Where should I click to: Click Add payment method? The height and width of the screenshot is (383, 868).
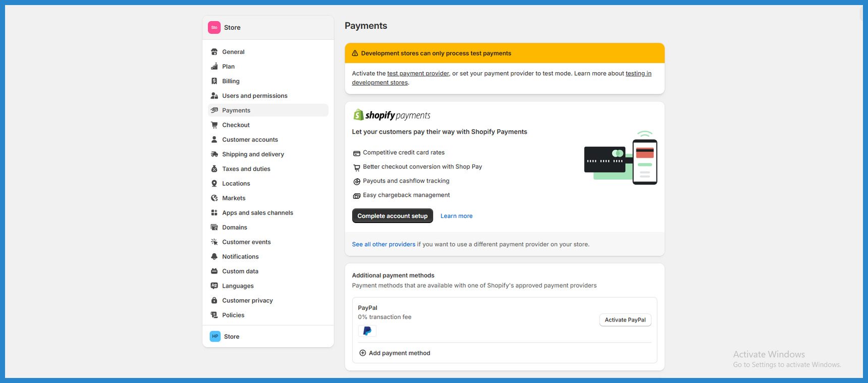point(395,353)
